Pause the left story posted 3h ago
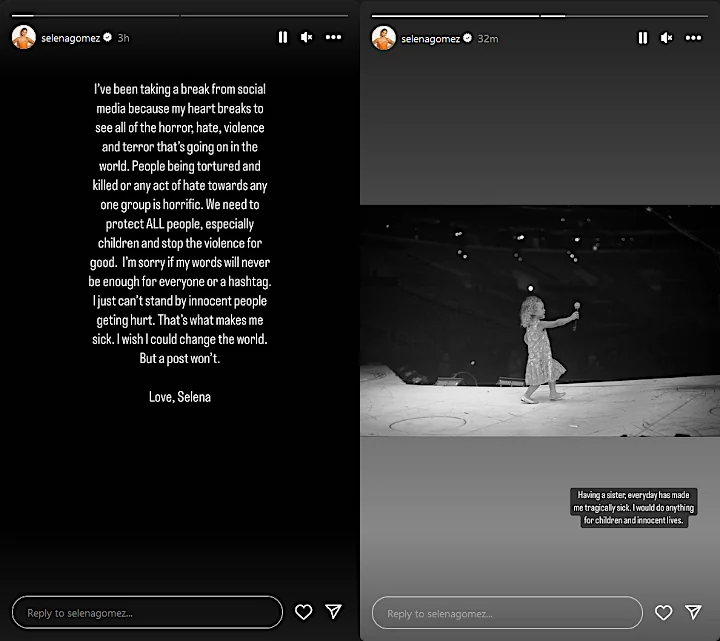 pyautogui.click(x=283, y=37)
